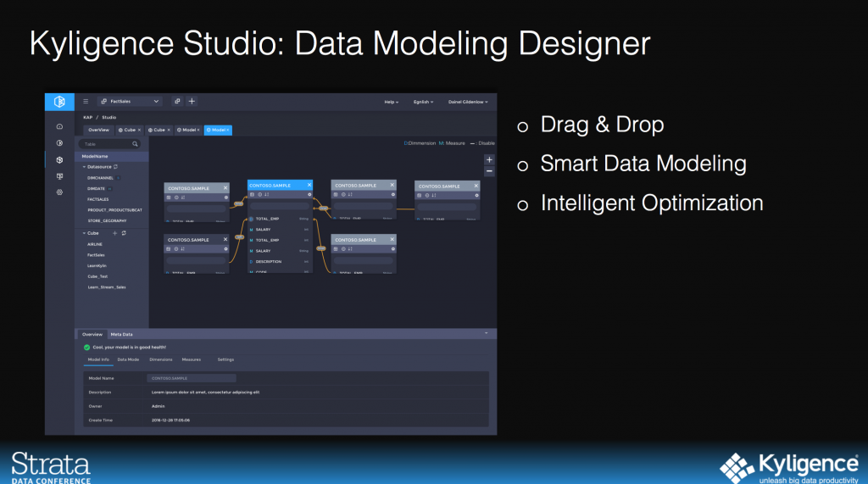Open the language dropdown menu
868x484 pixels.
tap(423, 102)
